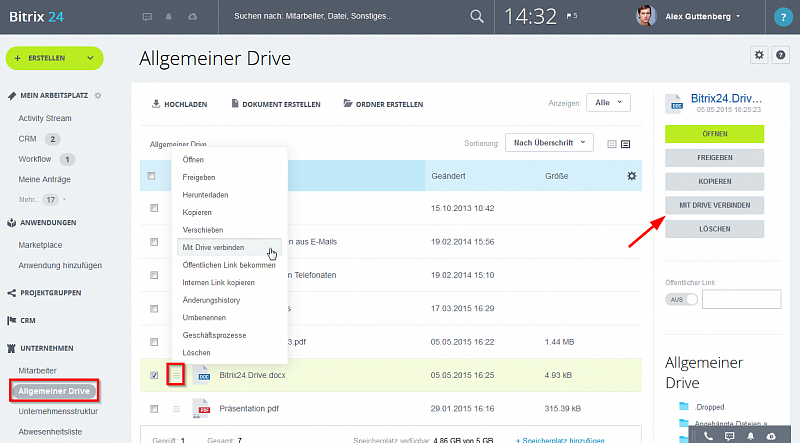Click Alex Guttenberg profile avatar
Viewport: 800px width, 443px height.
pyautogui.click(x=646, y=16)
